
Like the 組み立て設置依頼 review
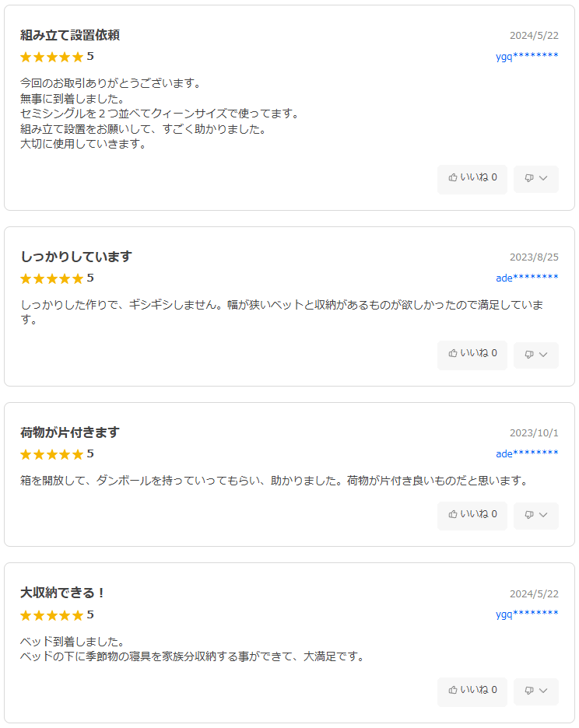(472, 178)
